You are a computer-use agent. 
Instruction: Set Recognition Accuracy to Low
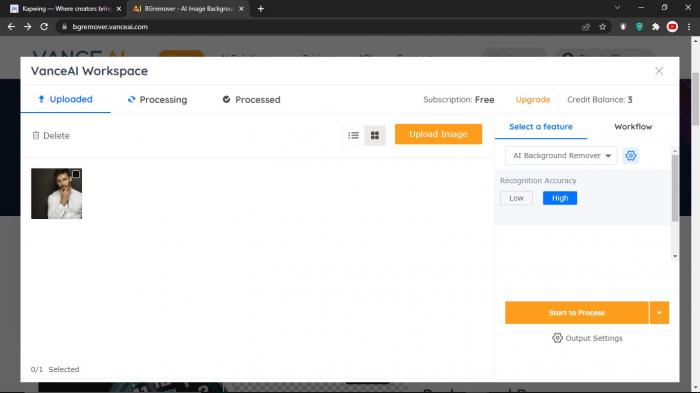[516, 198]
